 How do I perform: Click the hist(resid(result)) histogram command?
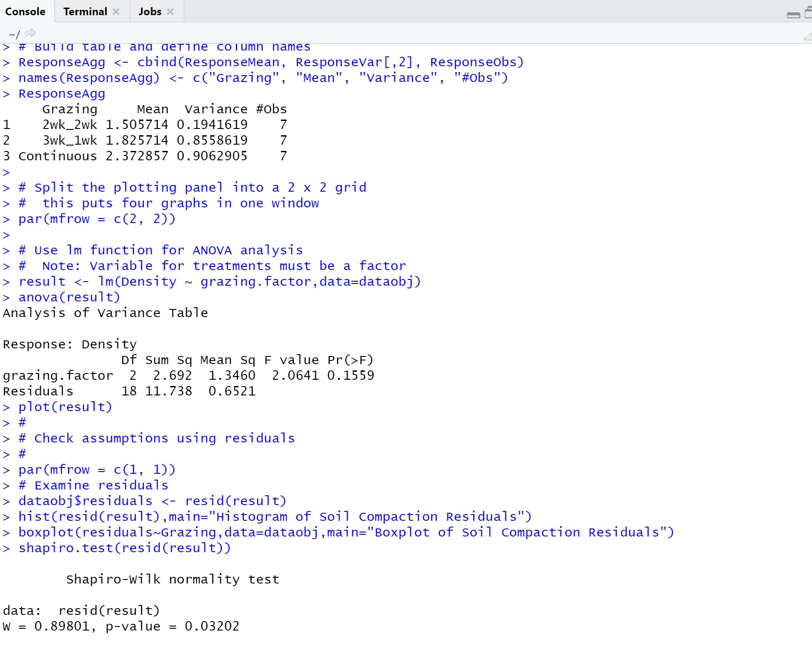click(x=275, y=517)
